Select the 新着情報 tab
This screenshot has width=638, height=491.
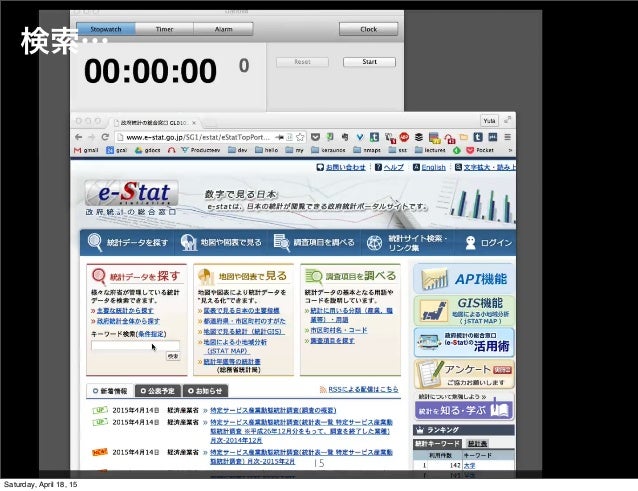click(110, 391)
